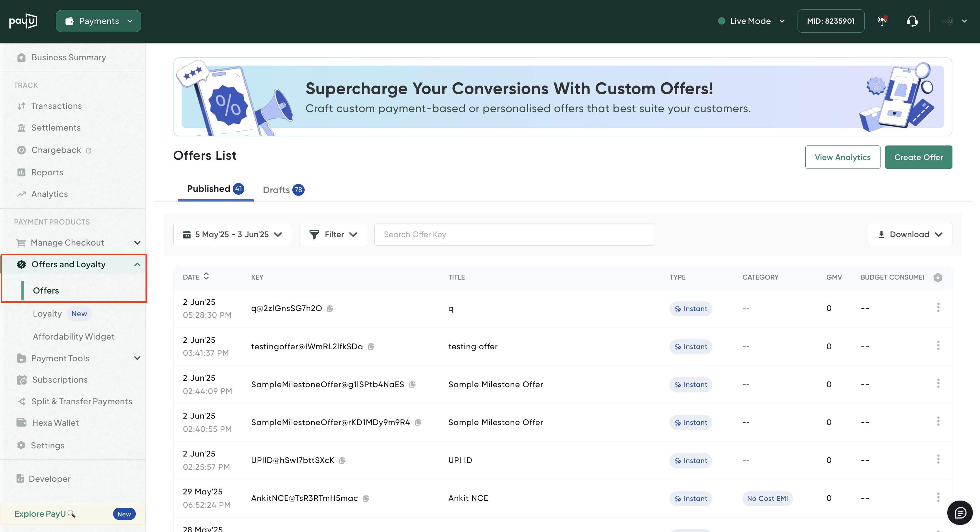Copy key AnkitNCE@TsR3RTmH5mac
The image size is (980, 532).
[x=366, y=498]
